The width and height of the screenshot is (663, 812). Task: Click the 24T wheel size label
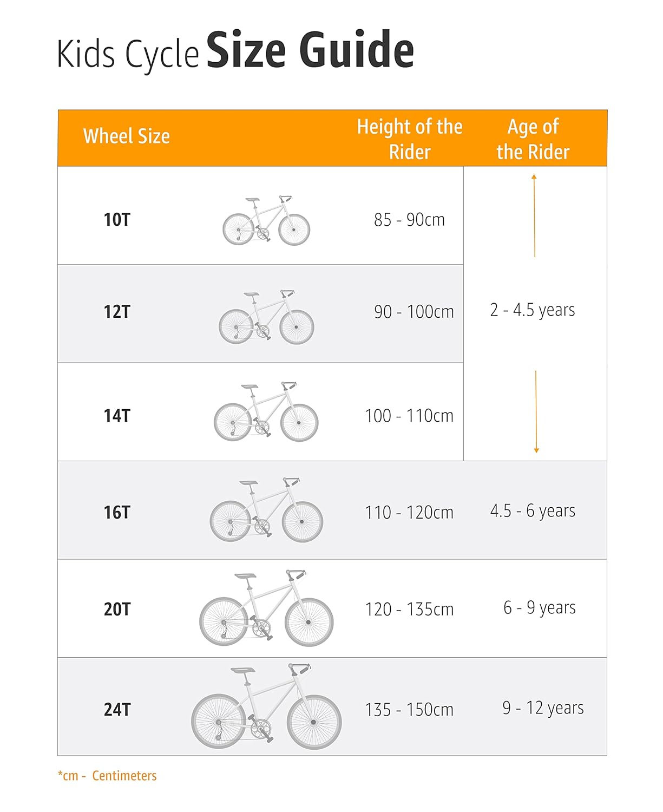pyautogui.click(x=117, y=709)
